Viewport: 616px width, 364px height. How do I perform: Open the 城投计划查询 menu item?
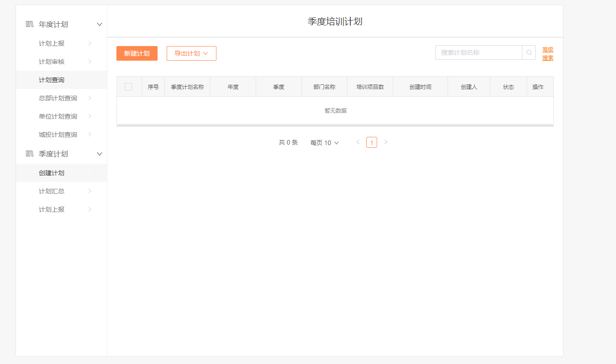tap(61, 135)
